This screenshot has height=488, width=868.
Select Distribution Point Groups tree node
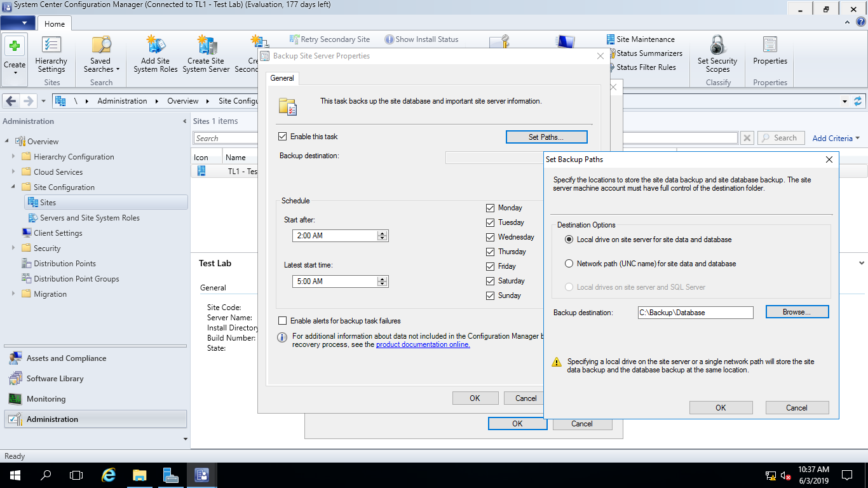(76, 279)
